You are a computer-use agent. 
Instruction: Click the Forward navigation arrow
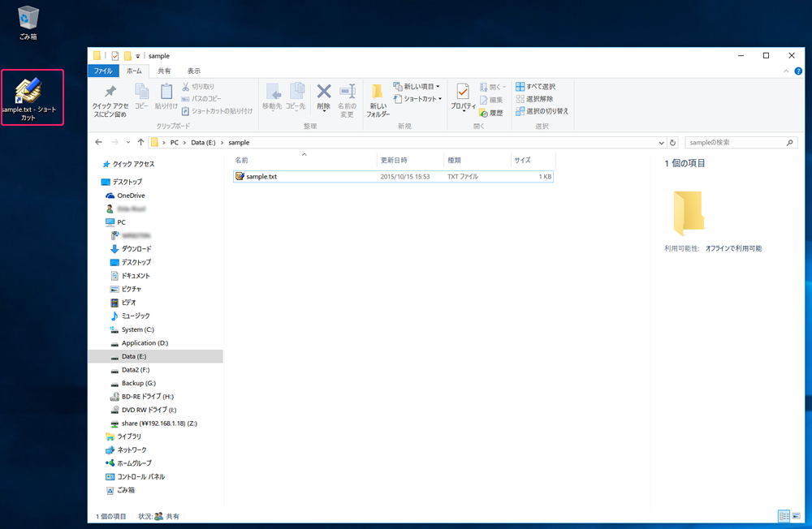(115, 142)
